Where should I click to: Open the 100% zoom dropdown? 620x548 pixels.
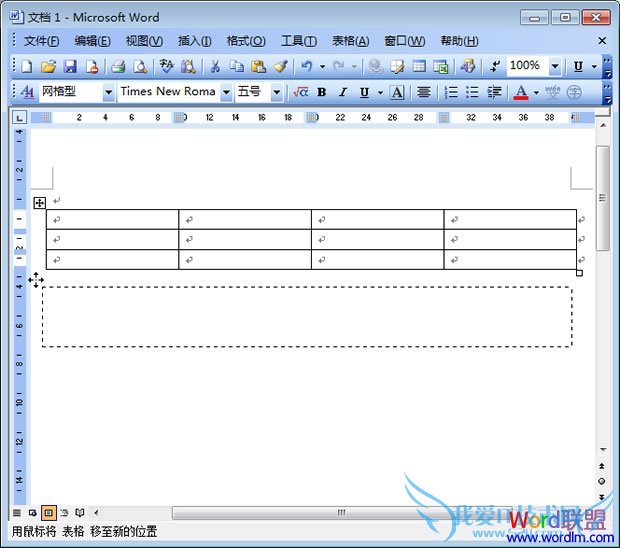(x=555, y=66)
